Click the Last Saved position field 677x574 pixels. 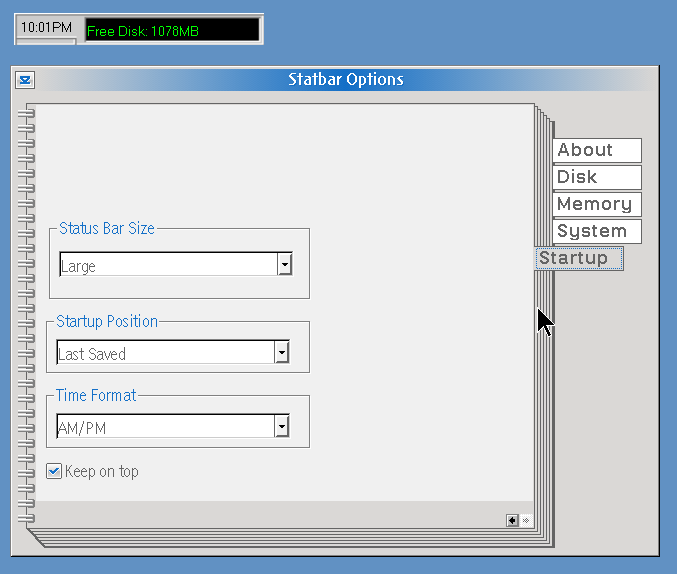point(164,354)
